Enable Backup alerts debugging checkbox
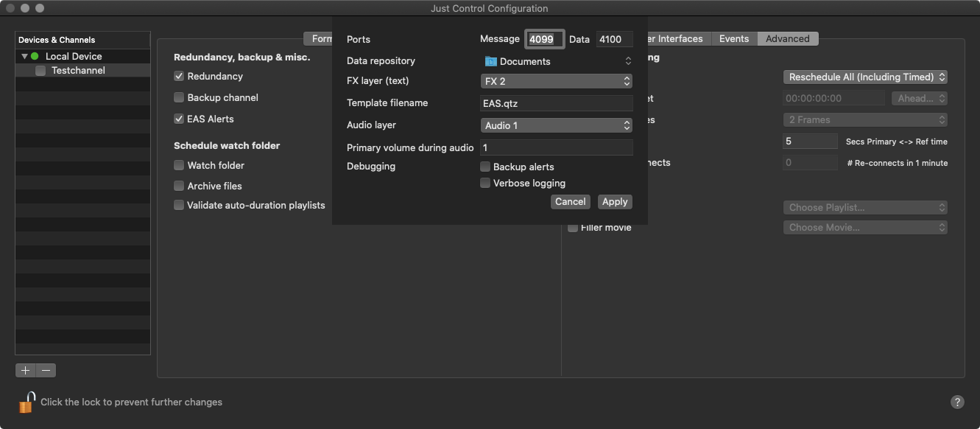 click(485, 167)
